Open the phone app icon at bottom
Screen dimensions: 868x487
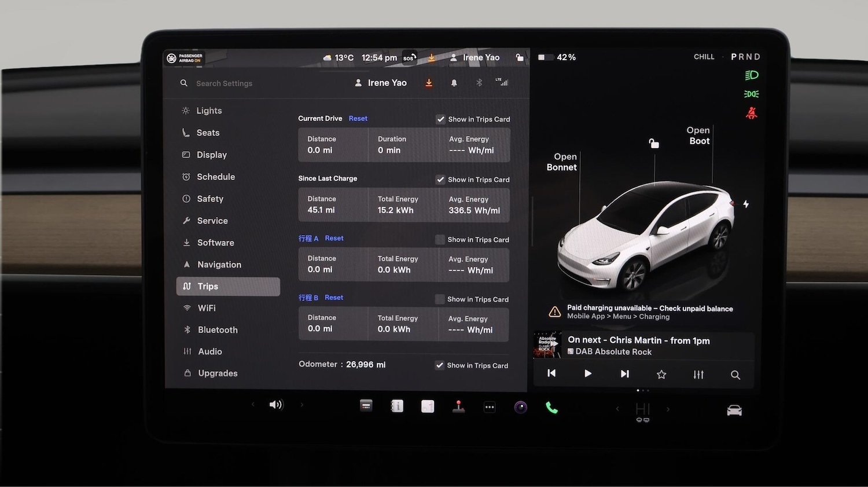(551, 407)
